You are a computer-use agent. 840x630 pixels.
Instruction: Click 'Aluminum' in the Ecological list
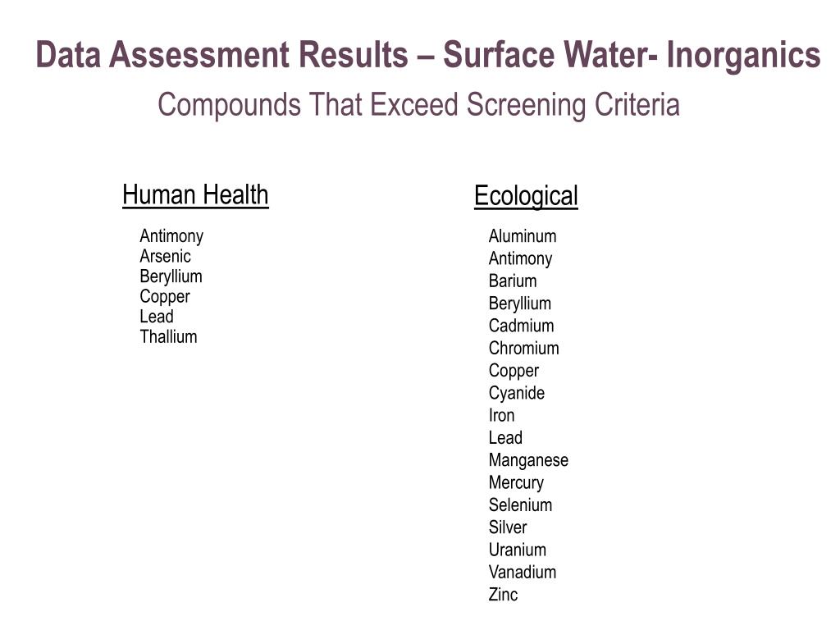(x=523, y=236)
